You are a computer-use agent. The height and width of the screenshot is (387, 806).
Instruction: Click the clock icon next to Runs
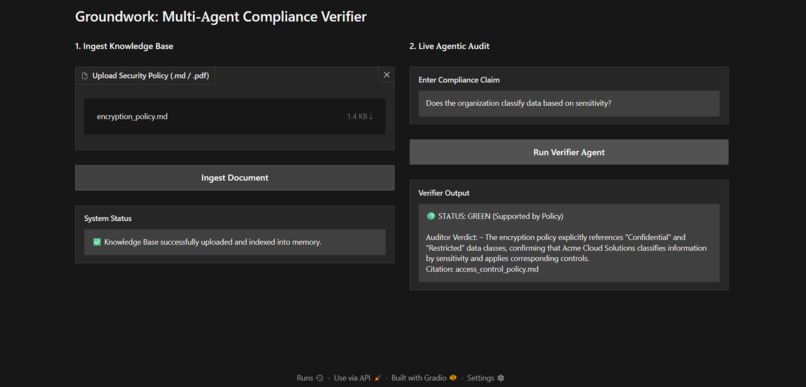pos(320,378)
